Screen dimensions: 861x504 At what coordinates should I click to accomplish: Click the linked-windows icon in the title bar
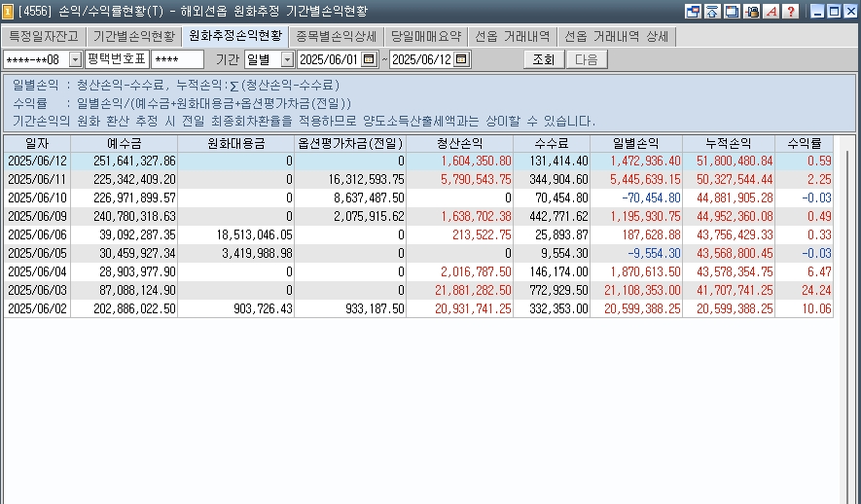coord(694,11)
